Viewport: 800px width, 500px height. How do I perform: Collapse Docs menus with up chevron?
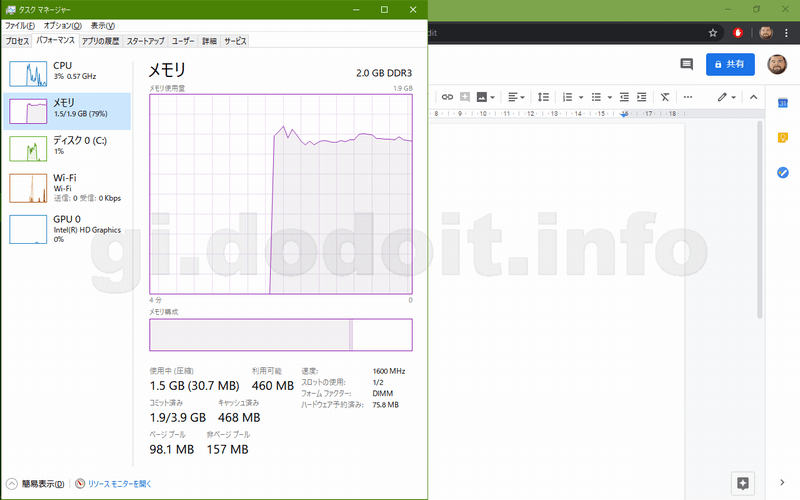click(754, 97)
